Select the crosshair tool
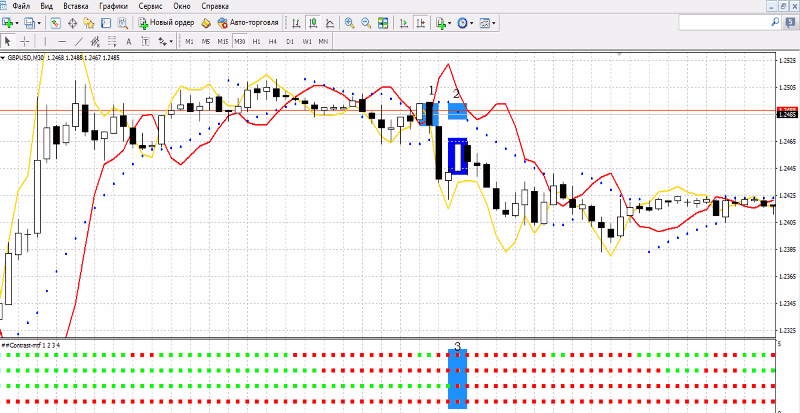The height and width of the screenshot is (413, 800). pos(24,41)
